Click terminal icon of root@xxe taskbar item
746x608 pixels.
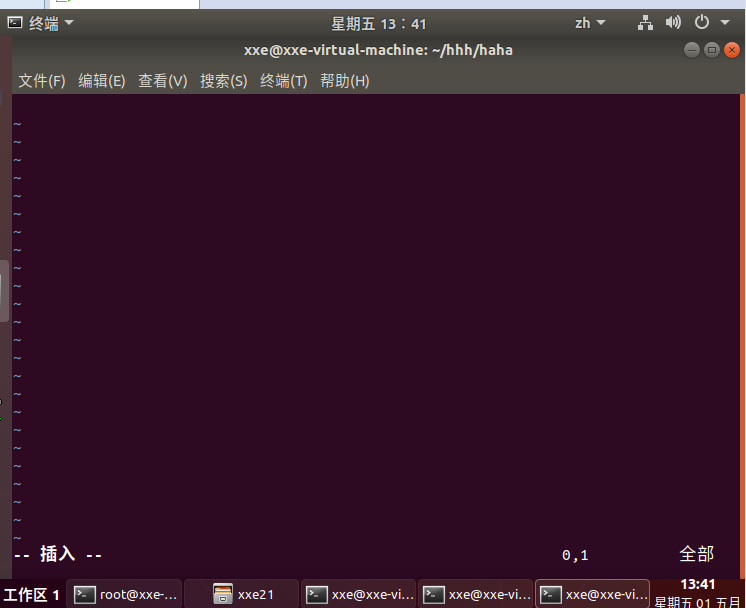84,594
